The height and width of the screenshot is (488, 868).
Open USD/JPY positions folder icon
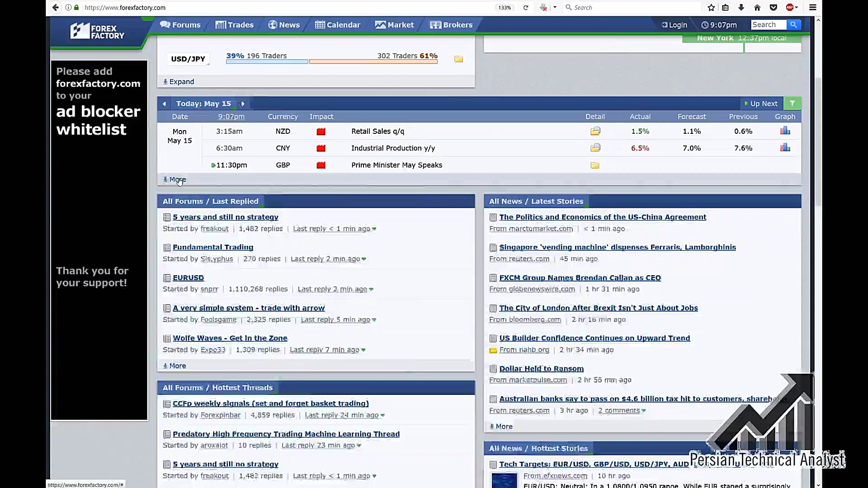458,59
